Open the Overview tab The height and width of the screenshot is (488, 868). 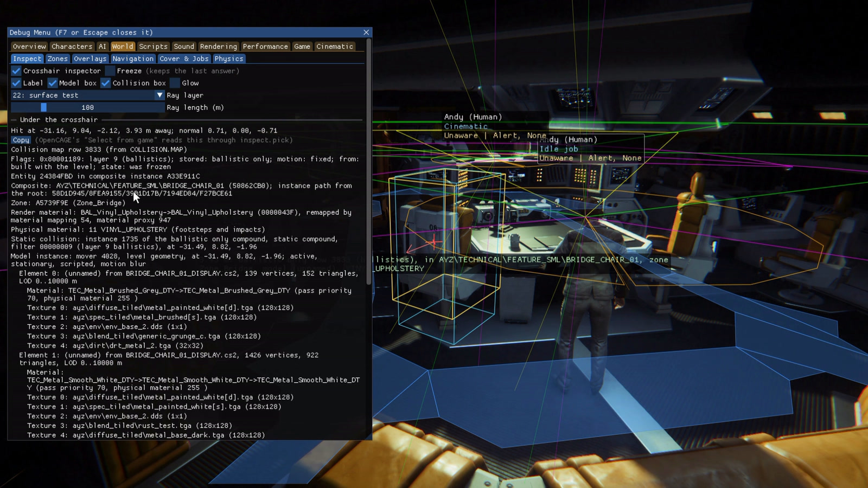29,47
